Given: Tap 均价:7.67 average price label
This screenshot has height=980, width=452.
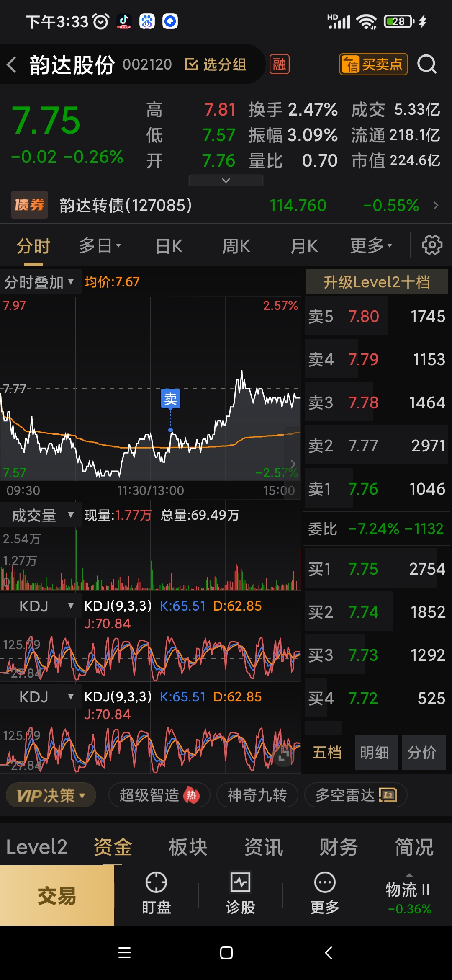Looking at the screenshot, I should click(112, 282).
